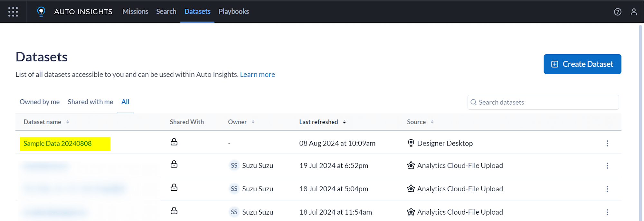Sort by Owner column arrows

pos(253,122)
